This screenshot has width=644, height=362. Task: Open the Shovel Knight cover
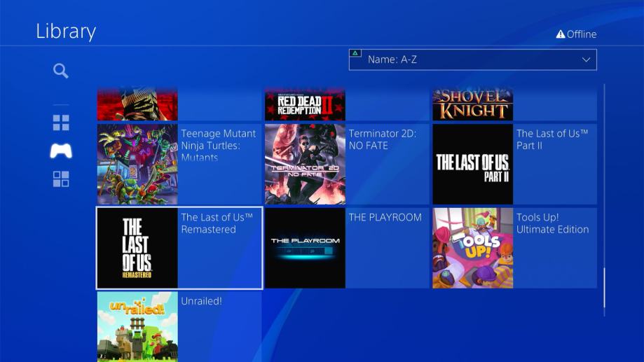point(473,104)
